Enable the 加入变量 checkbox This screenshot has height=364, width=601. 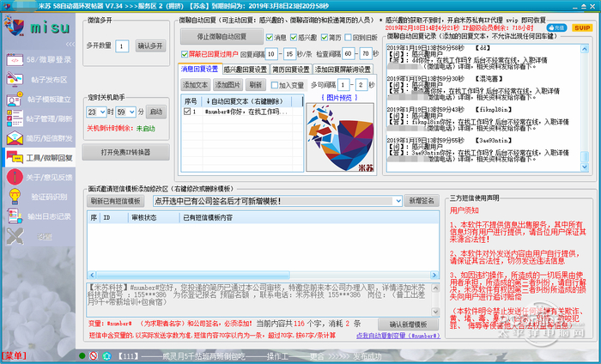click(275, 85)
